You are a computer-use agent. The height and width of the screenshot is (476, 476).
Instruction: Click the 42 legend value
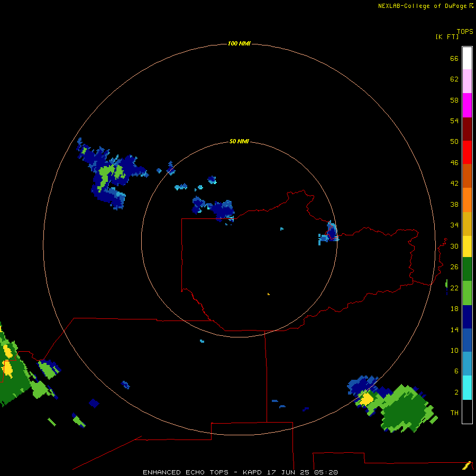(454, 183)
